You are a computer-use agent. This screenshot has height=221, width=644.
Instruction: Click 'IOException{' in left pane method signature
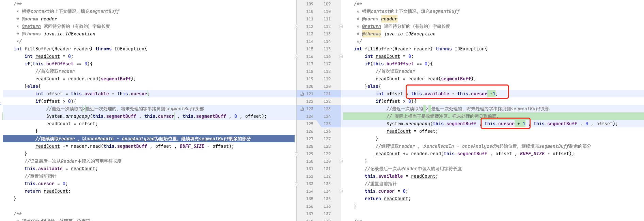point(131,49)
